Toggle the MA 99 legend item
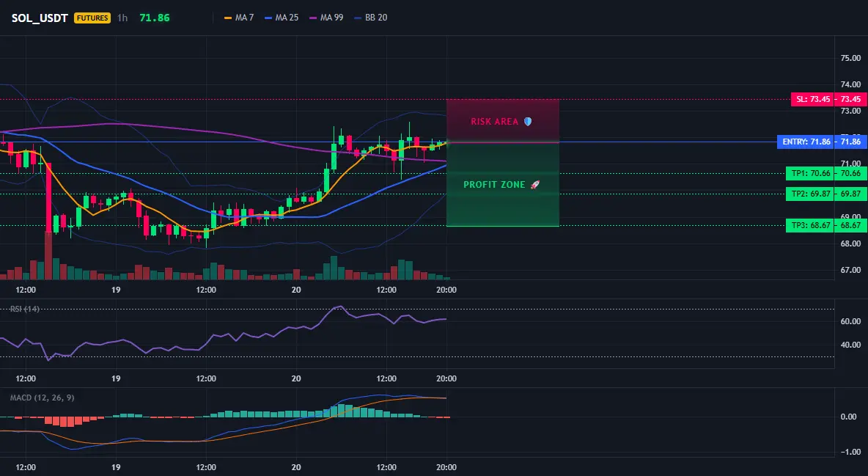This screenshot has width=868, height=476. pos(326,18)
